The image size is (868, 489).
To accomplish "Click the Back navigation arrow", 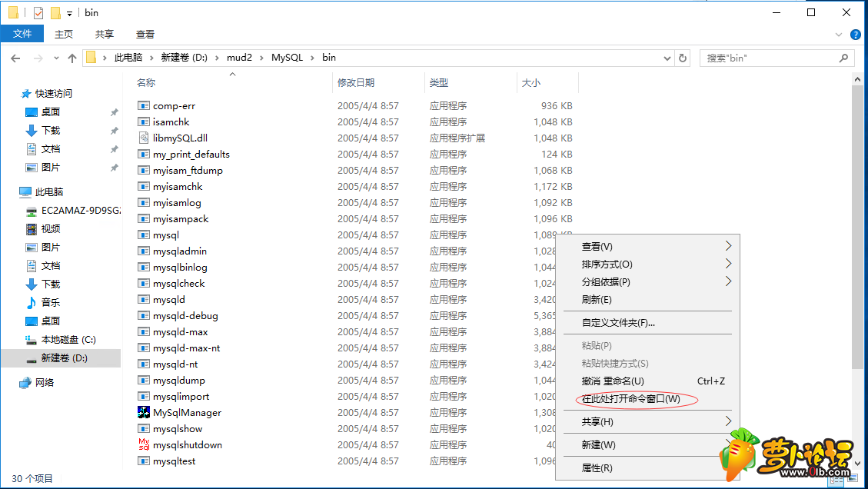I will click(x=15, y=58).
